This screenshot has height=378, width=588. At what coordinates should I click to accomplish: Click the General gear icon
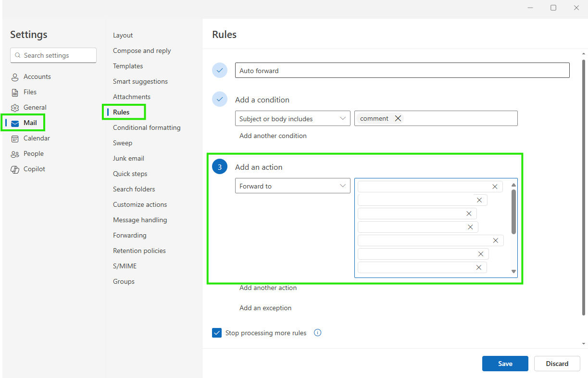click(x=15, y=108)
